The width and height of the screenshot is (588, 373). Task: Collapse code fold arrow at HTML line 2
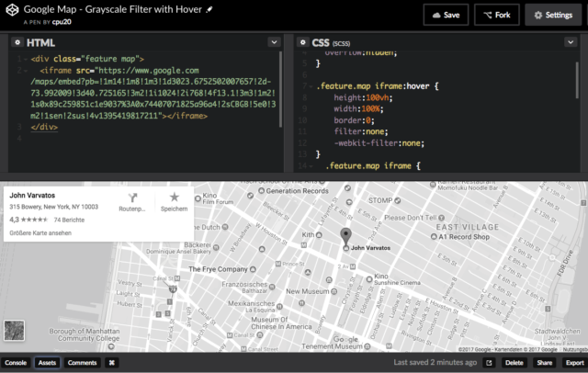pyautogui.click(x=26, y=71)
